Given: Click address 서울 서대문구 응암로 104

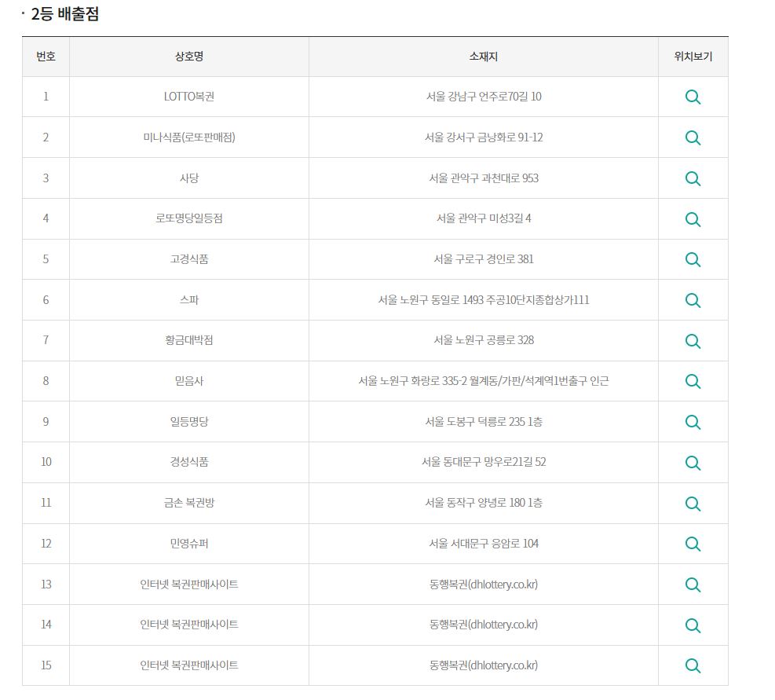Looking at the screenshot, I should (484, 543).
